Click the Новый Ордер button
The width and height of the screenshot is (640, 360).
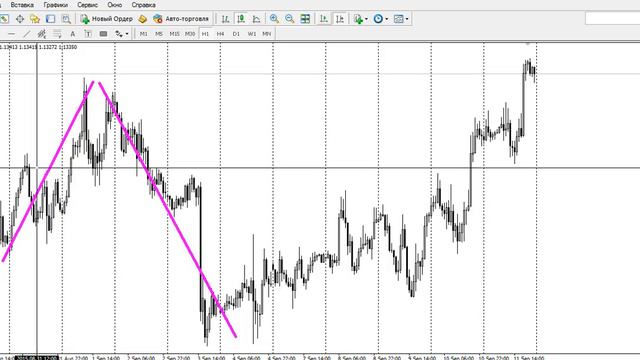(x=106, y=19)
